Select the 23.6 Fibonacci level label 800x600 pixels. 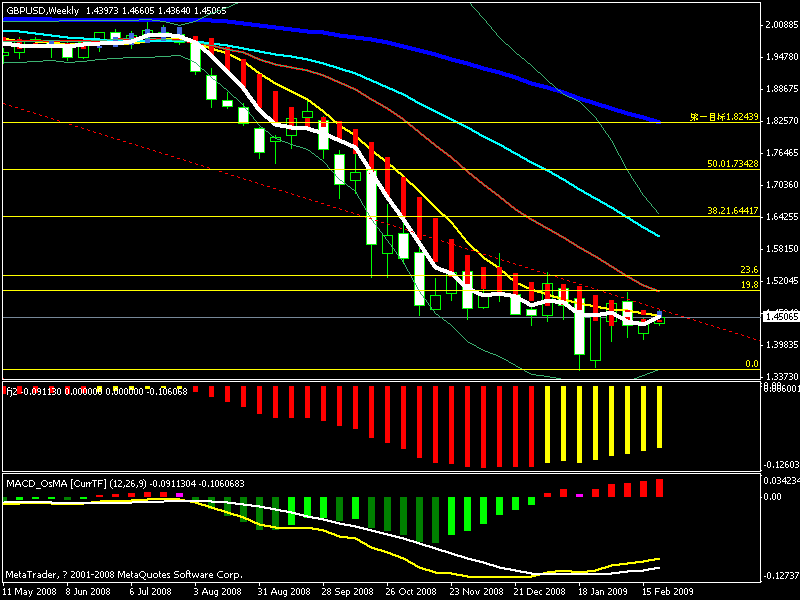click(x=749, y=270)
